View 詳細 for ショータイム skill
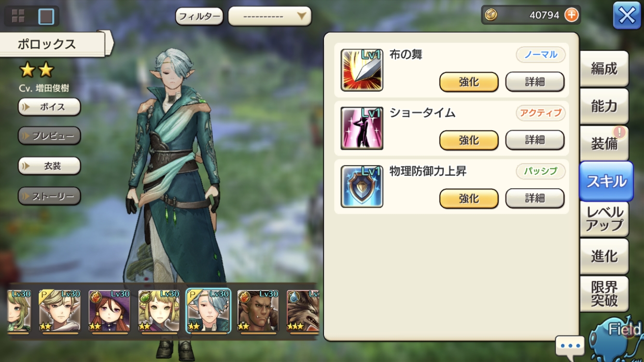 coord(535,140)
